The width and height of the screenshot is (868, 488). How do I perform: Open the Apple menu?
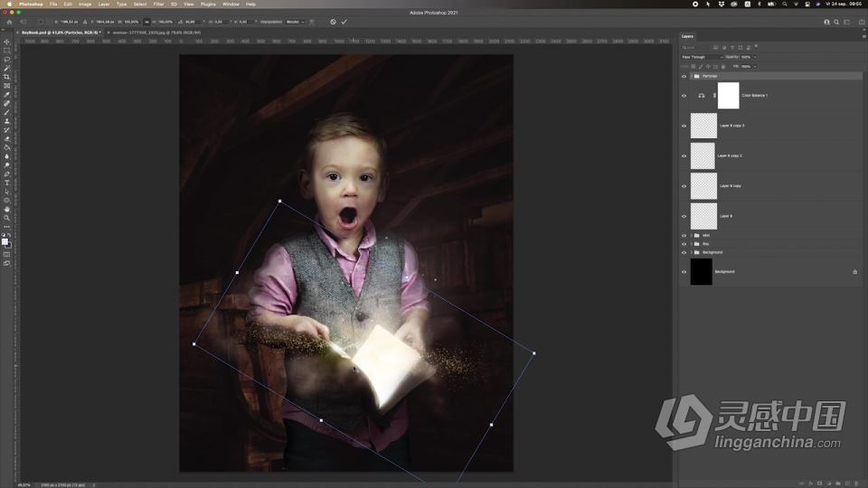tap(9, 4)
